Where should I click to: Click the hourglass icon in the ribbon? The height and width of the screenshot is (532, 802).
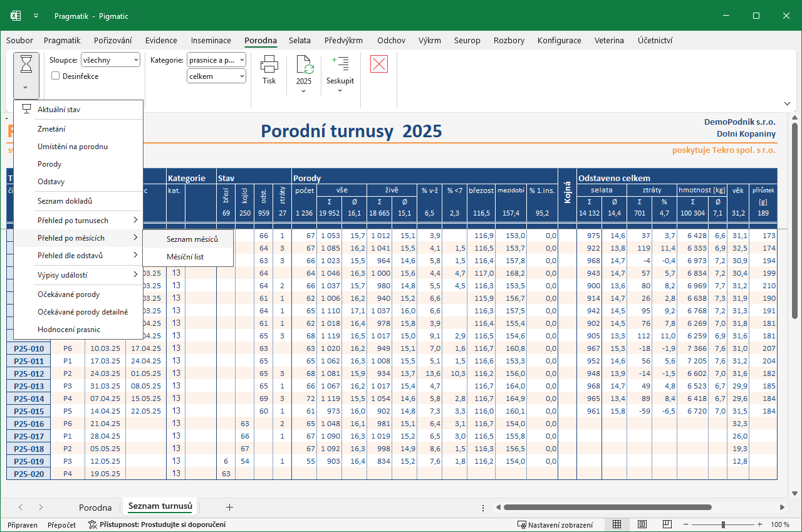pyautogui.click(x=26, y=64)
